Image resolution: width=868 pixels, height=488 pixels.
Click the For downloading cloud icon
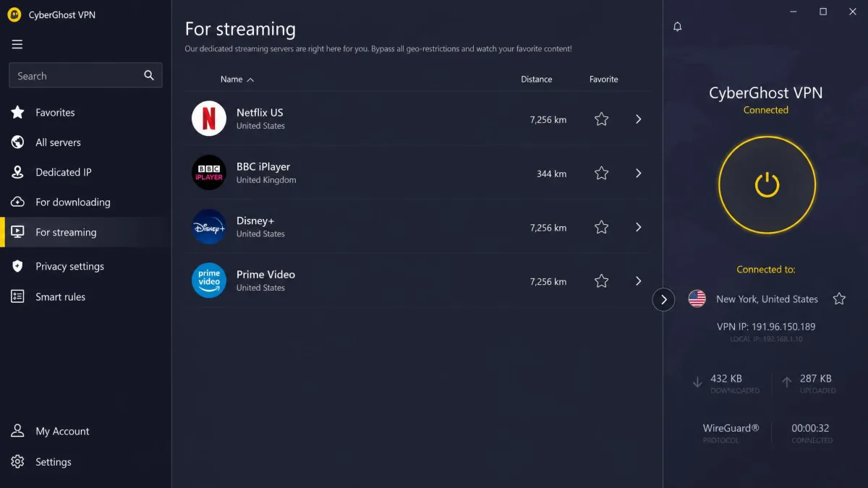click(x=18, y=202)
